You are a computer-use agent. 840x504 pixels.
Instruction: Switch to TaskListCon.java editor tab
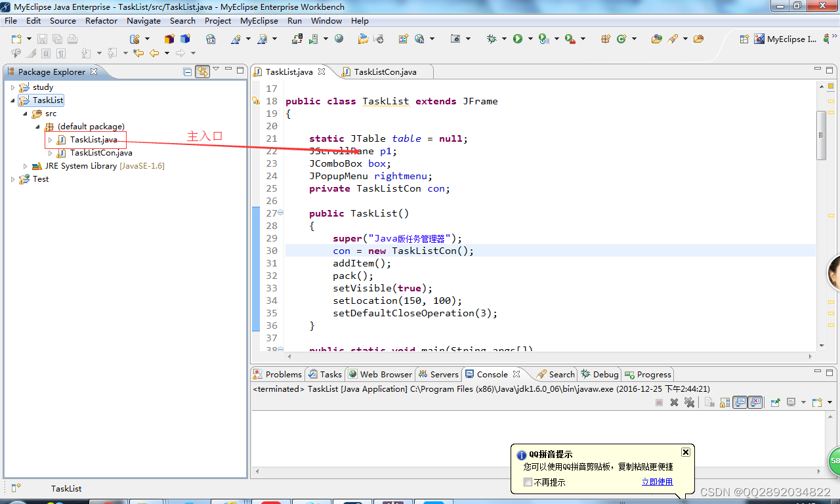tap(385, 72)
